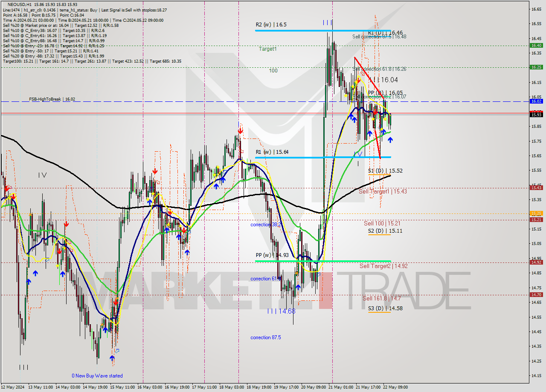Click the 'Sell Target1 | 15.43' label
This screenshot has height=392, width=546.
(383, 191)
